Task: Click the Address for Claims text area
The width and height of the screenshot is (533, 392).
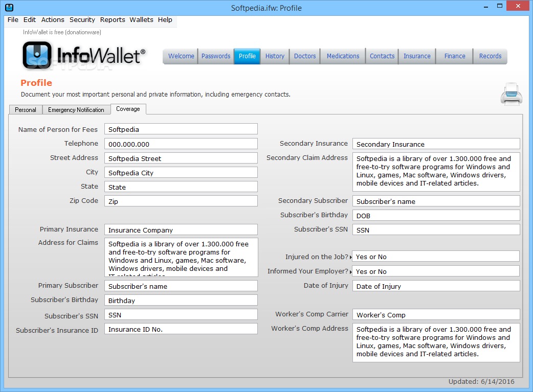Action: 181,258
